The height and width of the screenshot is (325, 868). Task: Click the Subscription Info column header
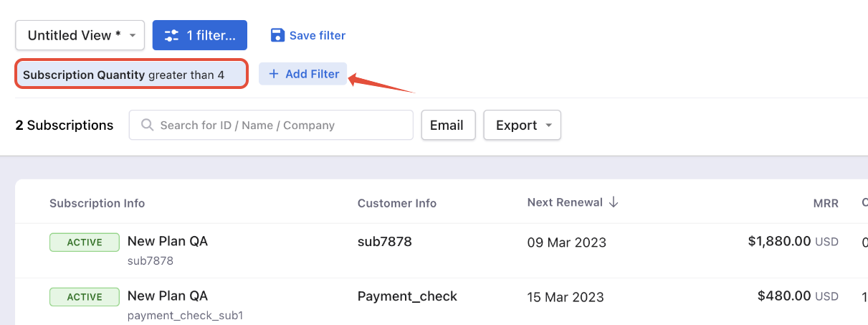[97, 203]
